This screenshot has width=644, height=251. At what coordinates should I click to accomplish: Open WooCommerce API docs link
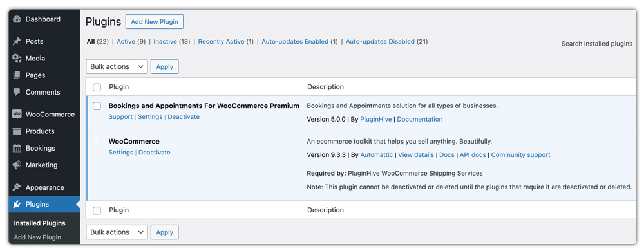pos(473,155)
